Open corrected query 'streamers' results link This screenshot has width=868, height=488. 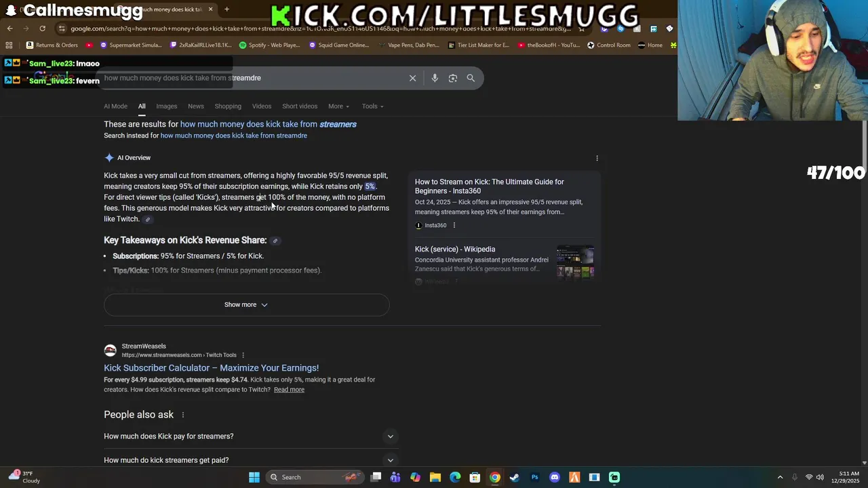(269, 124)
